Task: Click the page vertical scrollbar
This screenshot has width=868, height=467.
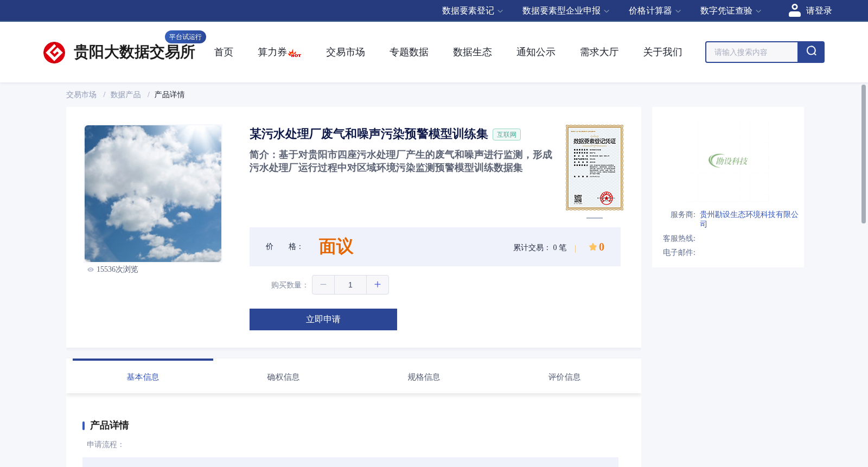Action: pyautogui.click(x=864, y=154)
